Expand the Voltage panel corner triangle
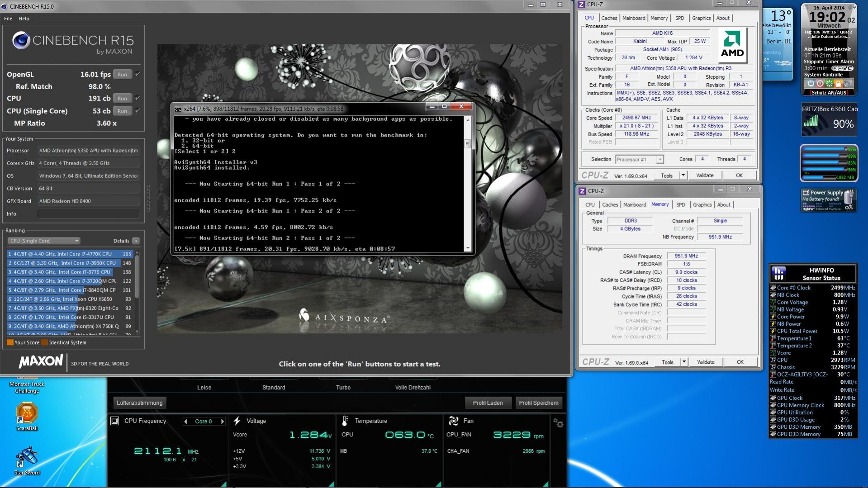 [331, 483]
